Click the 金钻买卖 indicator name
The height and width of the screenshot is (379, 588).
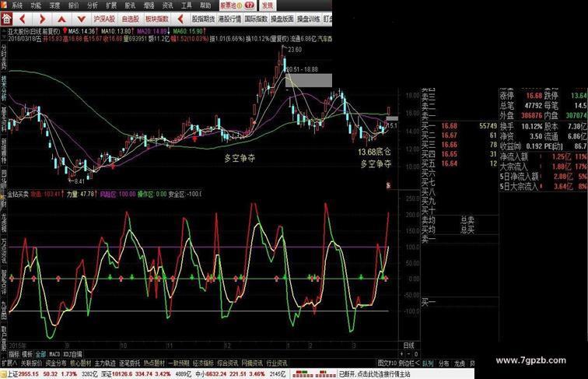click(x=18, y=194)
